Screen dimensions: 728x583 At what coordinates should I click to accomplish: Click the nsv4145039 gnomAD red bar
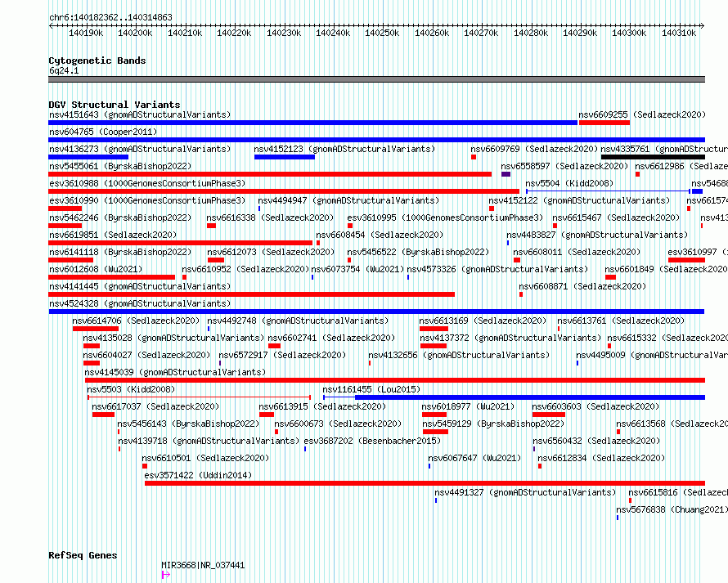tap(395, 380)
